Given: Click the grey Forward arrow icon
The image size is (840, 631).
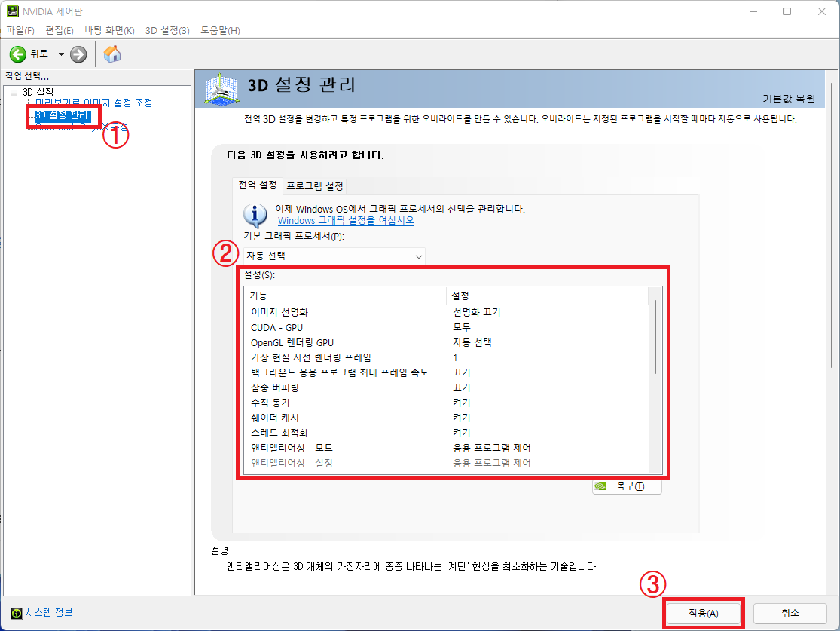Looking at the screenshot, I should [78, 54].
